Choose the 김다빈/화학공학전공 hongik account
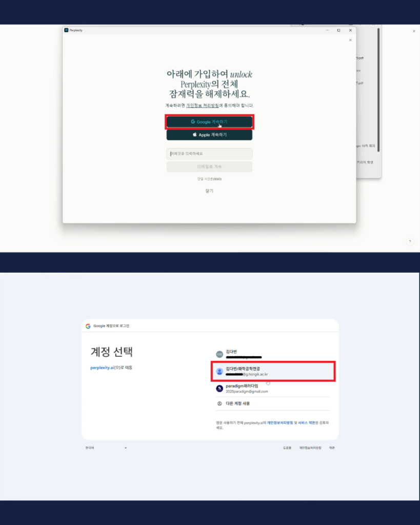The image size is (420, 525). pos(273,371)
